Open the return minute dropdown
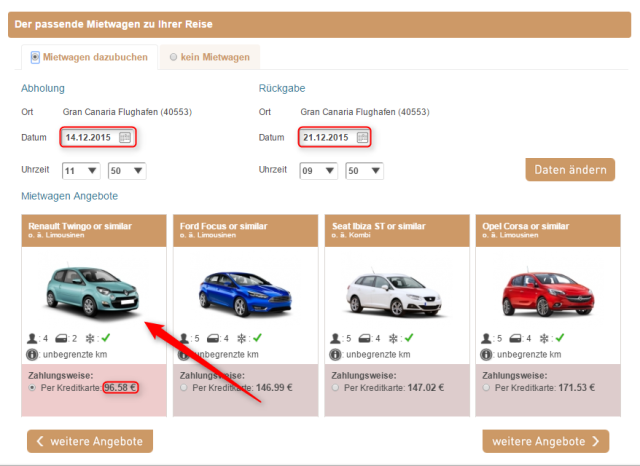Viewport: 640px width, 466px height. pyautogui.click(x=364, y=171)
